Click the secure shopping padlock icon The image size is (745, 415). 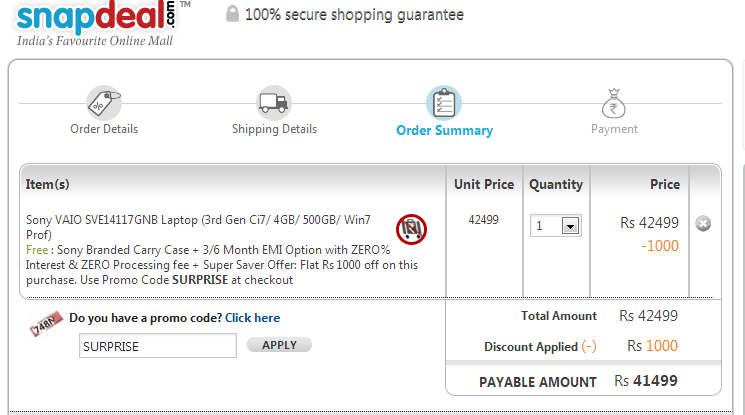[x=232, y=14]
